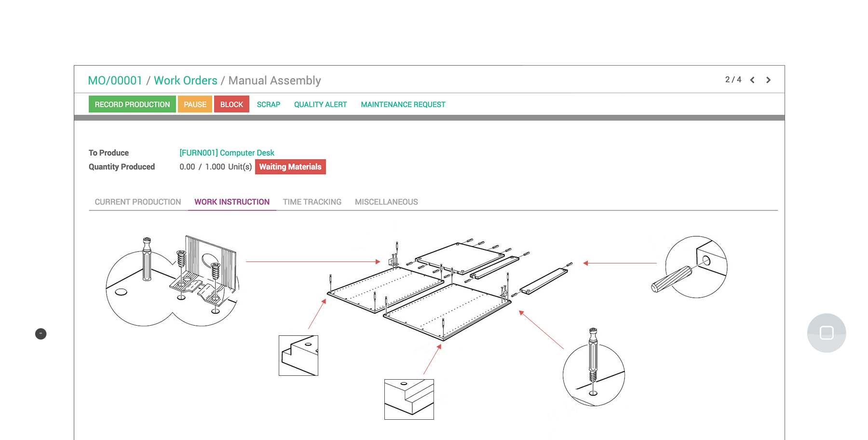Screen dimensions: 868x440
Task: Click the next work order arrow
Action: [x=768, y=80]
